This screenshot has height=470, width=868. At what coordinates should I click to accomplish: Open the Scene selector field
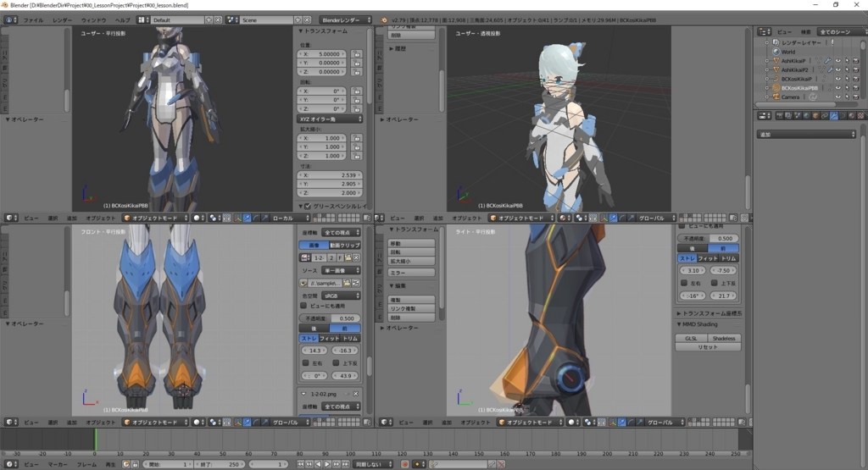pos(267,20)
